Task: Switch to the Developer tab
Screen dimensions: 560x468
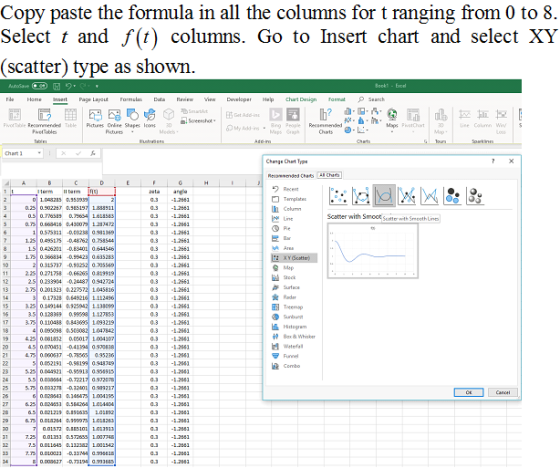Action: (239, 99)
